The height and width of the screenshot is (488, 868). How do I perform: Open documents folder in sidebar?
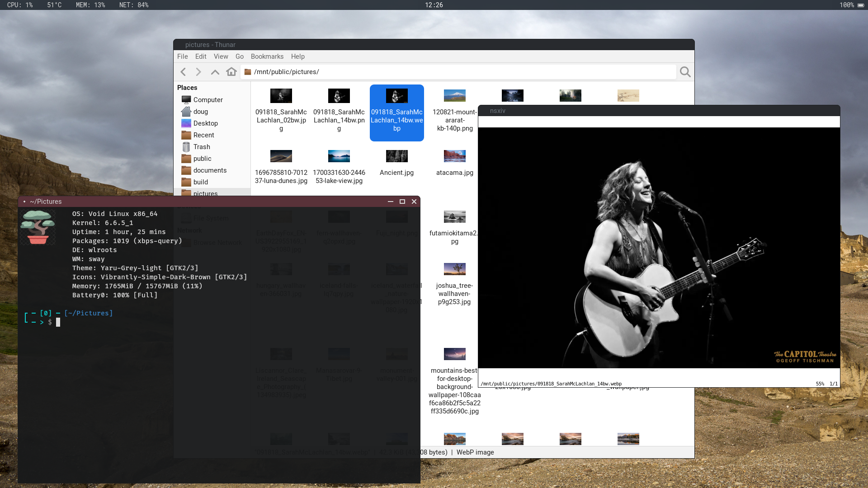(210, 170)
